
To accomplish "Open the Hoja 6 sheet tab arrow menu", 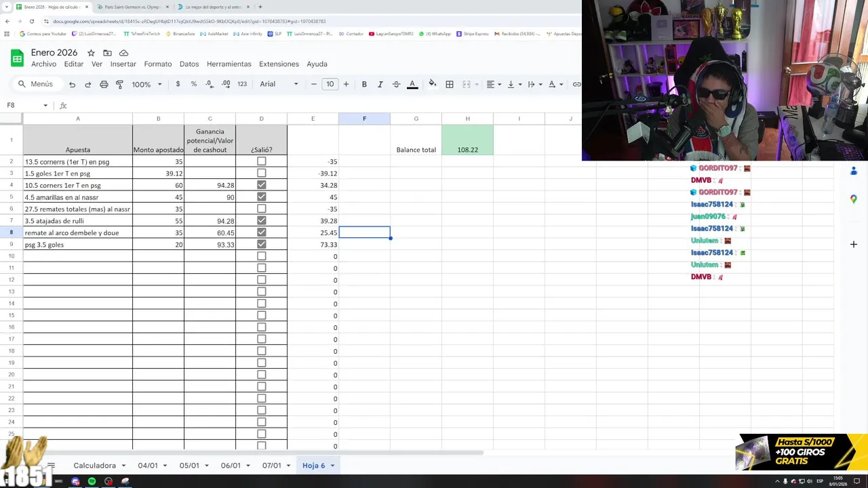I will click(332, 466).
